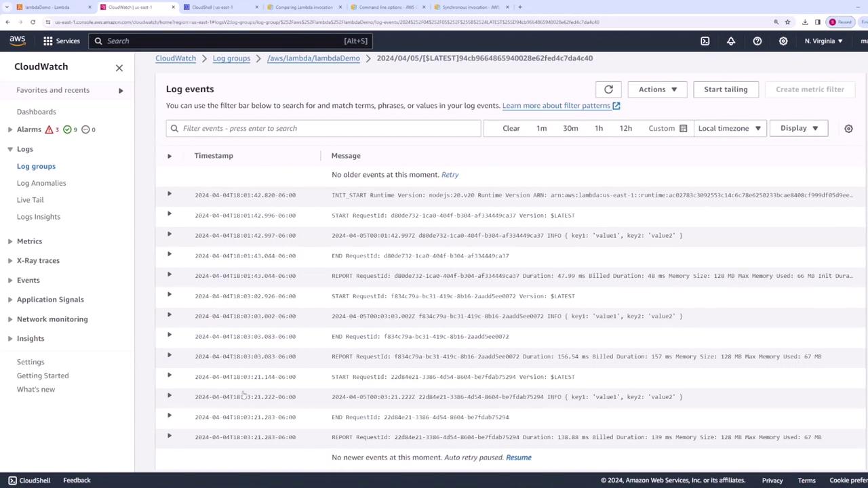Open the notifications bell
This screenshot has width=868, height=488.
[731, 41]
